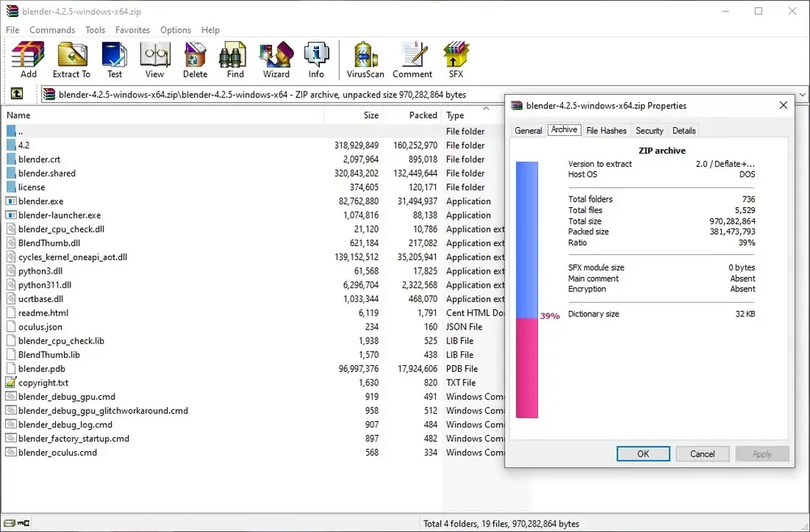Go up one folder level icon
Image resolution: width=810 pixels, height=532 pixels.
tap(17, 93)
